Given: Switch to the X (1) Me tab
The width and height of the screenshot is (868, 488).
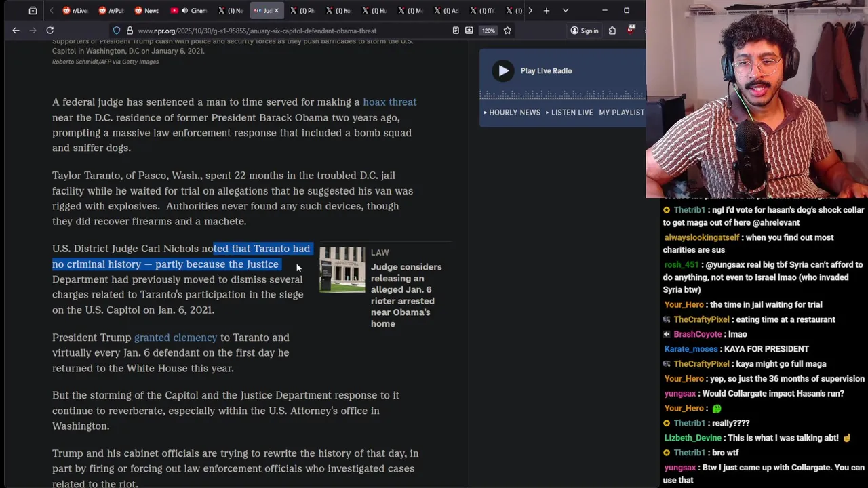Looking at the screenshot, I should pyautogui.click(x=410, y=10).
